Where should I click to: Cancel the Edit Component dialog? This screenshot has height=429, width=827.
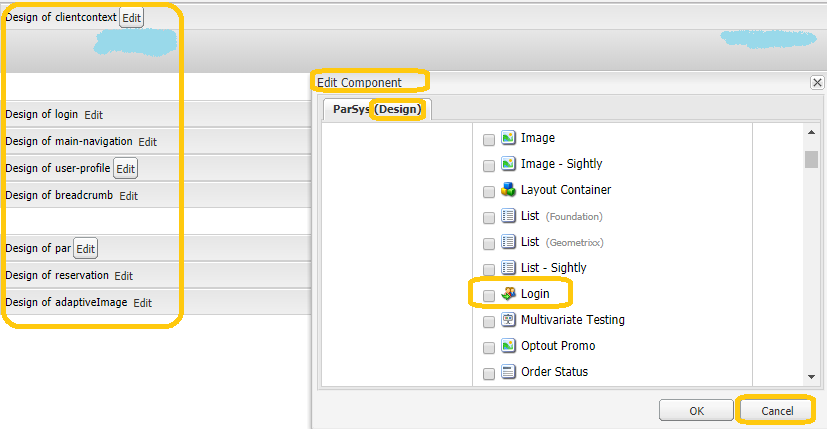776,410
